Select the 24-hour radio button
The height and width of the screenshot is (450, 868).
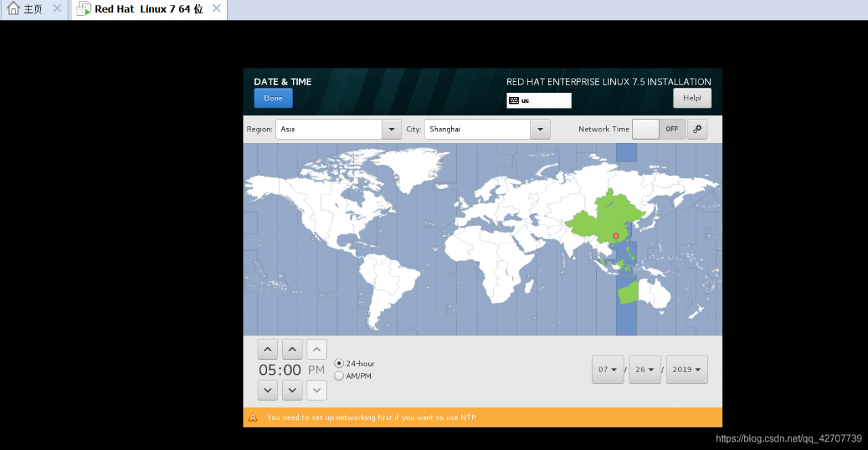[339, 363]
